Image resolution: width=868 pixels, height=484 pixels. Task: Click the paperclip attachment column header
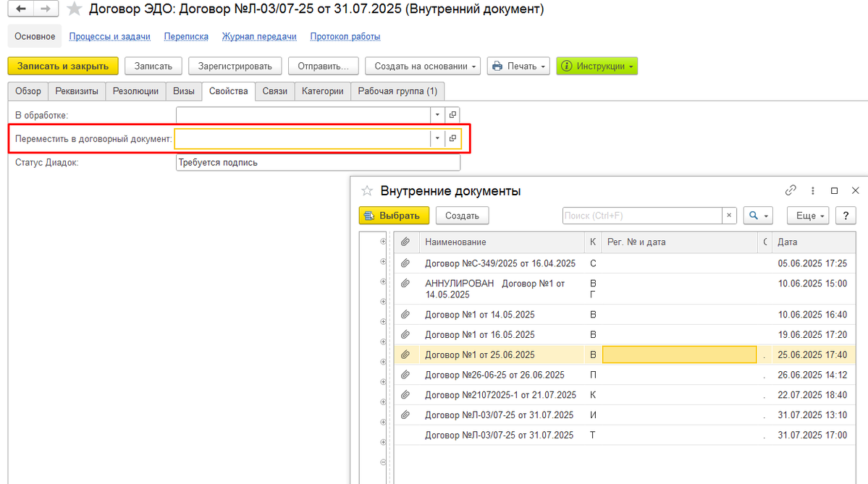tap(406, 242)
